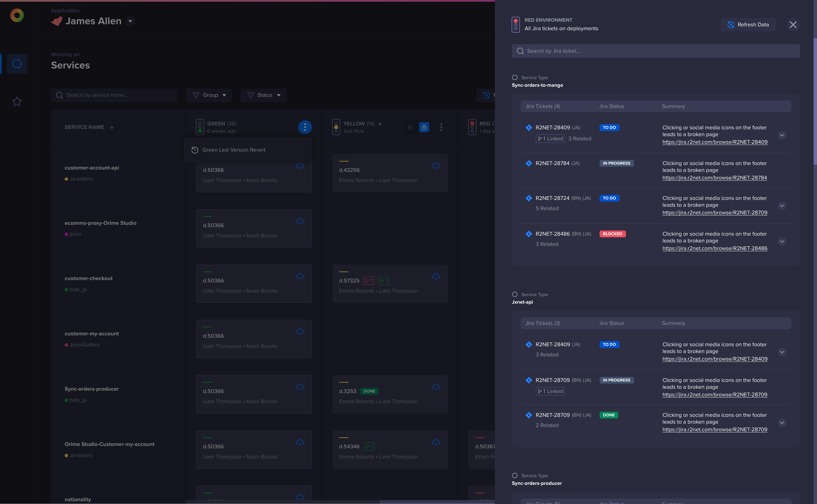817x504 pixels.
Task: Expand R2NET-28724 ticket row
Action: (x=782, y=206)
